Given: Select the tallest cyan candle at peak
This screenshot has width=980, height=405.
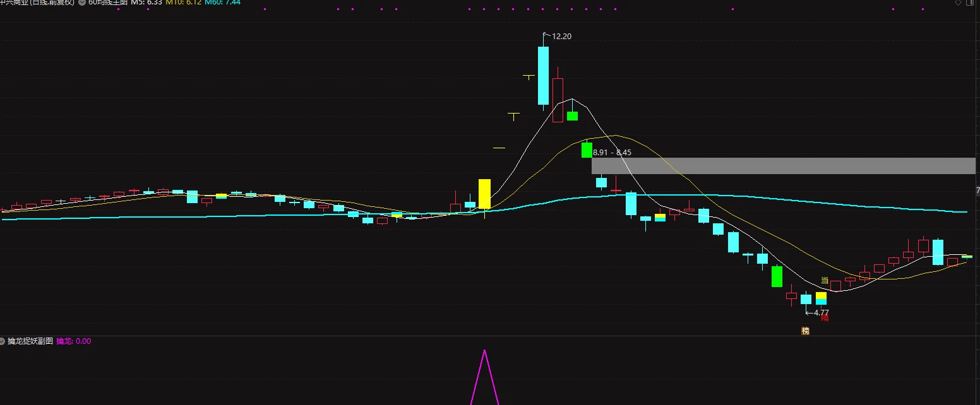Looking at the screenshot, I should [x=543, y=76].
